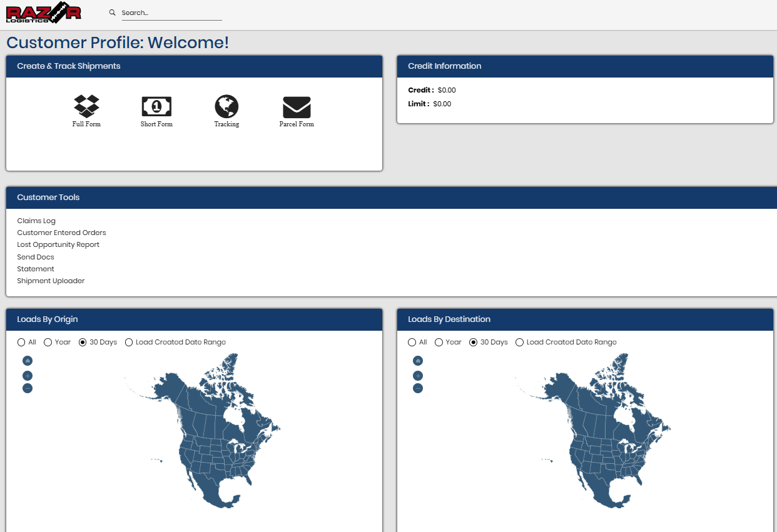This screenshot has width=777, height=532.
Task: Open the Short Form shipment icon
Action: click(x=156, y=108)
